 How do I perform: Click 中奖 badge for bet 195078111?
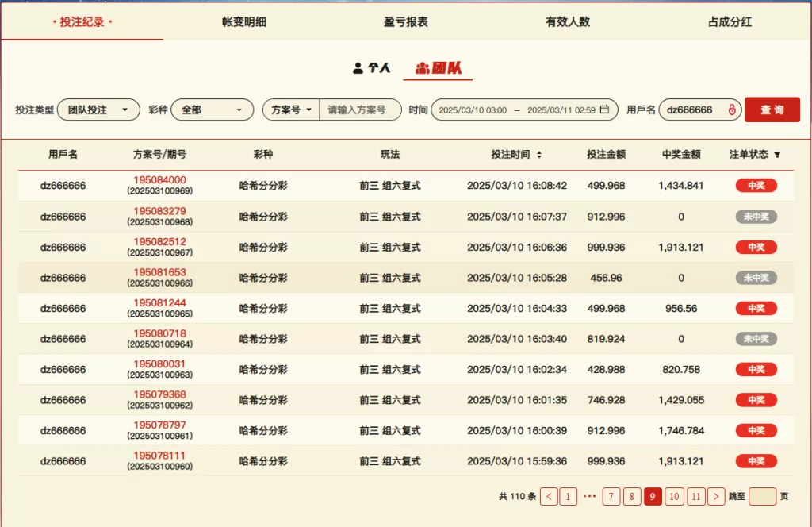756,461
